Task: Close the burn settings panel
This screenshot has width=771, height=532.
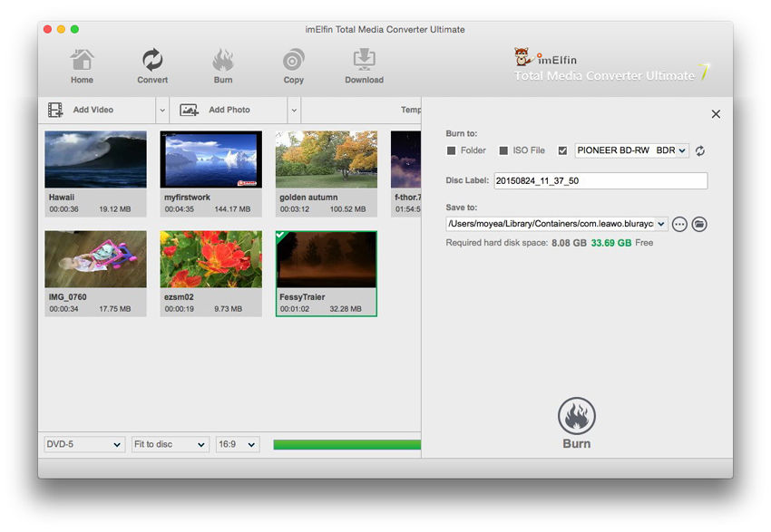Action: click(x=716, y=114)
